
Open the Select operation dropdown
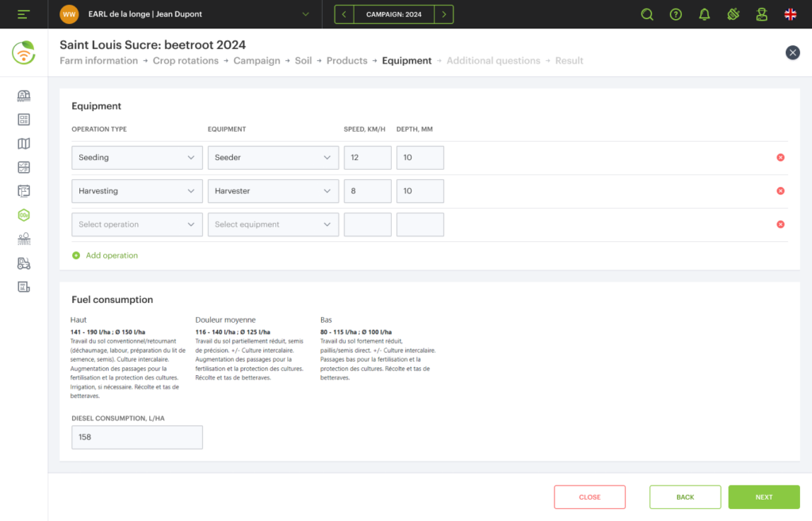[137, 224]
